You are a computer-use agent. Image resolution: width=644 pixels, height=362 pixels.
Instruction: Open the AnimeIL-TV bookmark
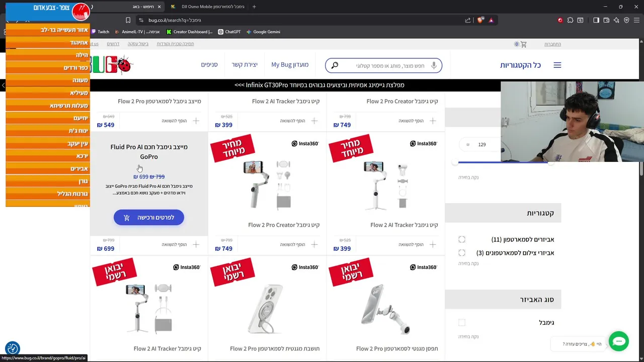(137, 32)
